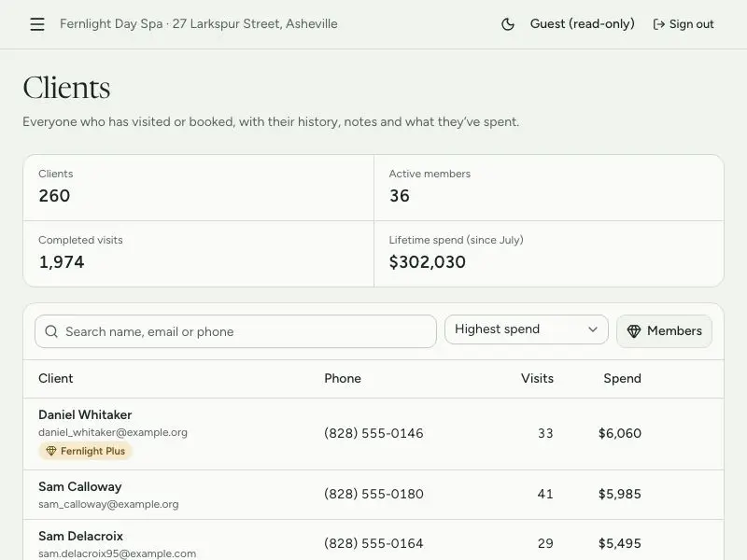Click phone number (828) 555-0164
The height and width of the screenshot is (560, 747).
pyautogui.click(x=373, y=544)
